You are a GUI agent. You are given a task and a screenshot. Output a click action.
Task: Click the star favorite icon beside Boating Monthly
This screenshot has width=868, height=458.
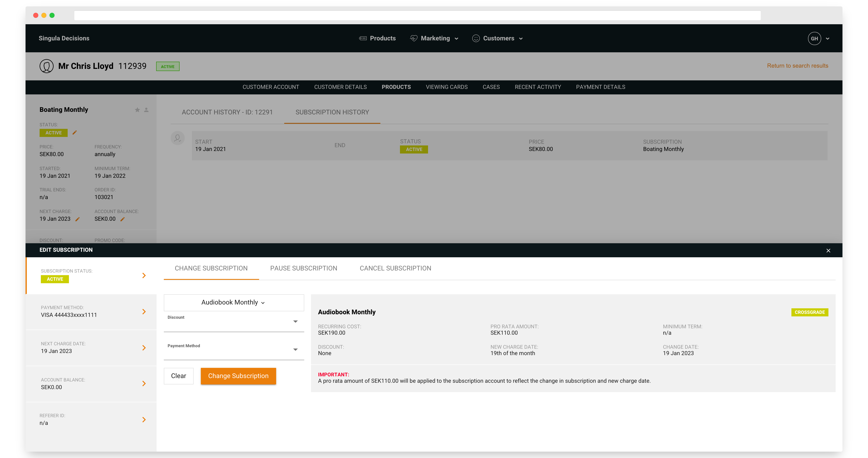(x=137, y=110)
